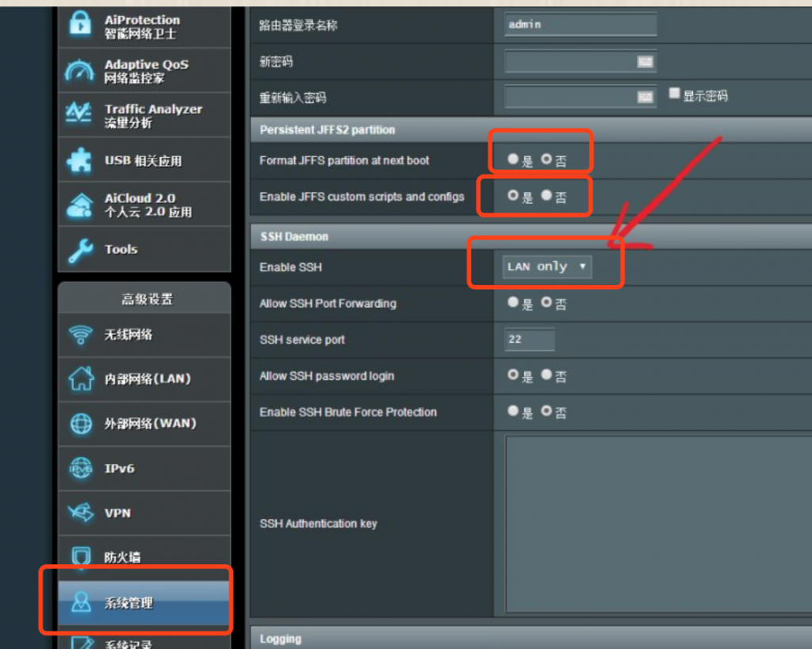The image size is (812, 649).
Task: Open USB applications puzzle icon
Action: pyautogui.click(x=80, y=160)
